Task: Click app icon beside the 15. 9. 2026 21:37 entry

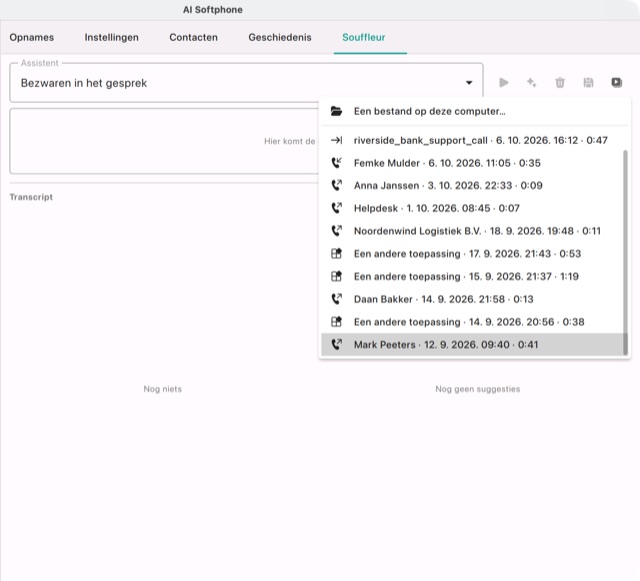Action: tap(336, 276)
